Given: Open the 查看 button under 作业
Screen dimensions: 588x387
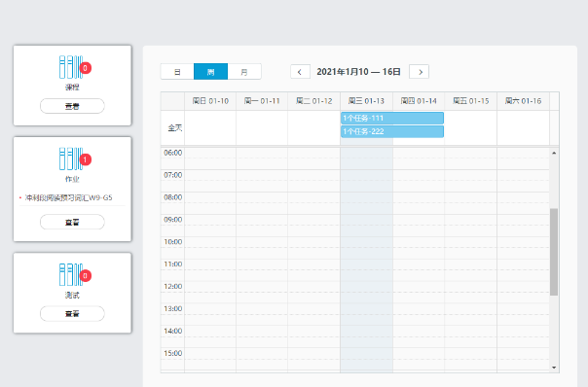Looking at the screenshot, I should coord(72,222).
